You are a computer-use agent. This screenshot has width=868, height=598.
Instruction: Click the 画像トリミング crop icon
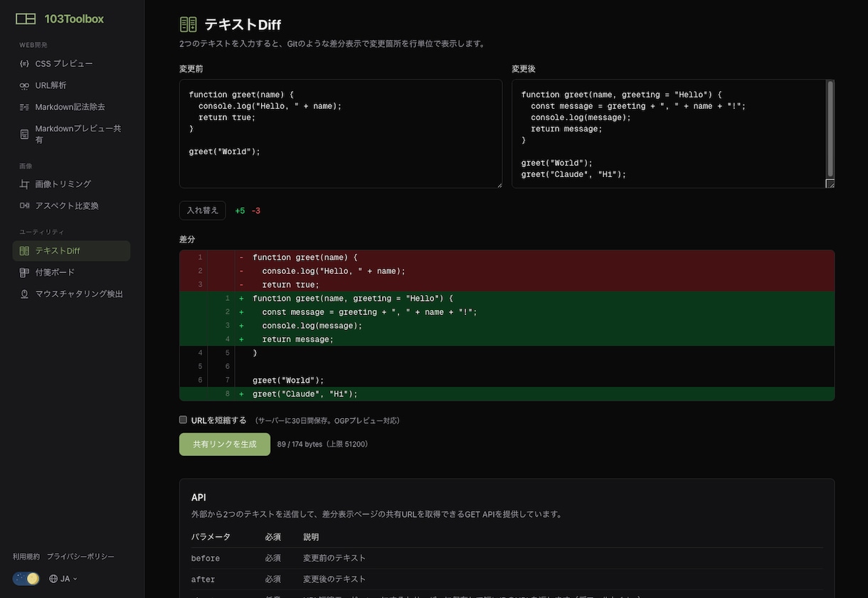[24, 184]
